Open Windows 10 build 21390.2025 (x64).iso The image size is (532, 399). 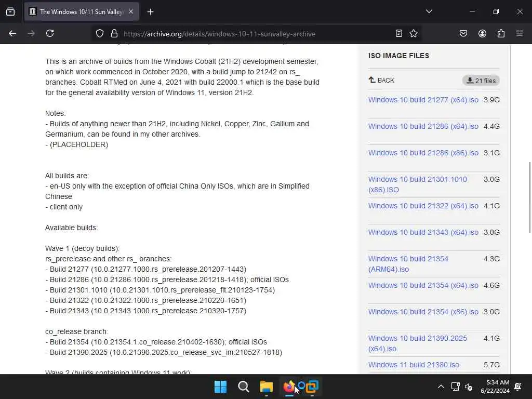[418, 343]
